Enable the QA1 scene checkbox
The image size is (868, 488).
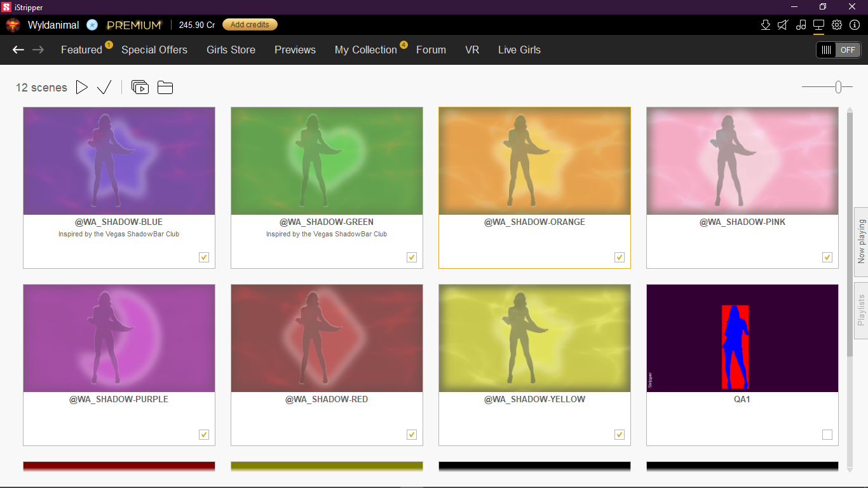tap(827, 435)
